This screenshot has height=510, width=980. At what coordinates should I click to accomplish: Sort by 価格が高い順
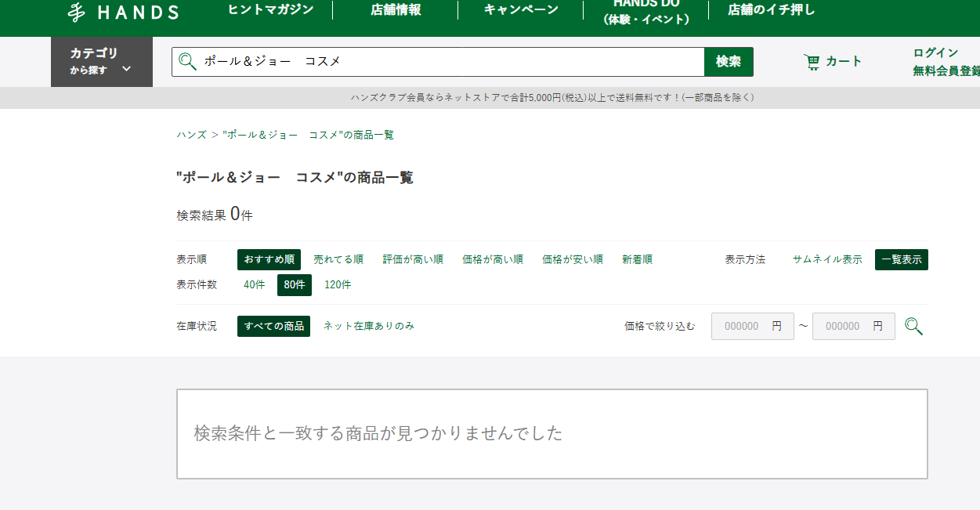click(x=493, y=260)
